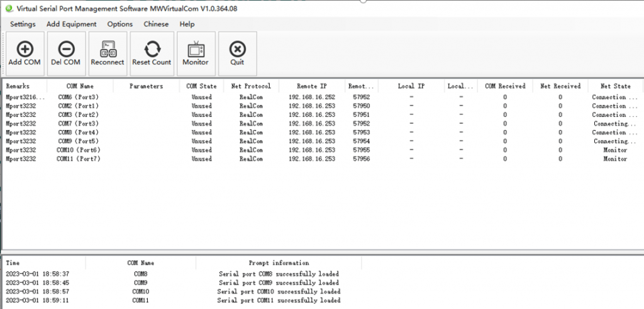Switch language via Chinese menu
This screenshot has width=644, height=309.
pyautogui.click(x=156, y=24)
